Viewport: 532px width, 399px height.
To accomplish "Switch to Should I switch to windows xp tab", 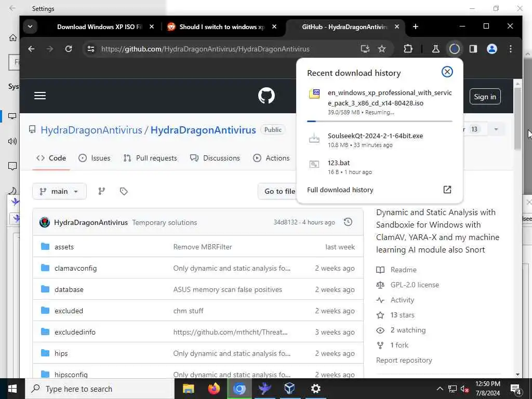I will tap(222, 27).
